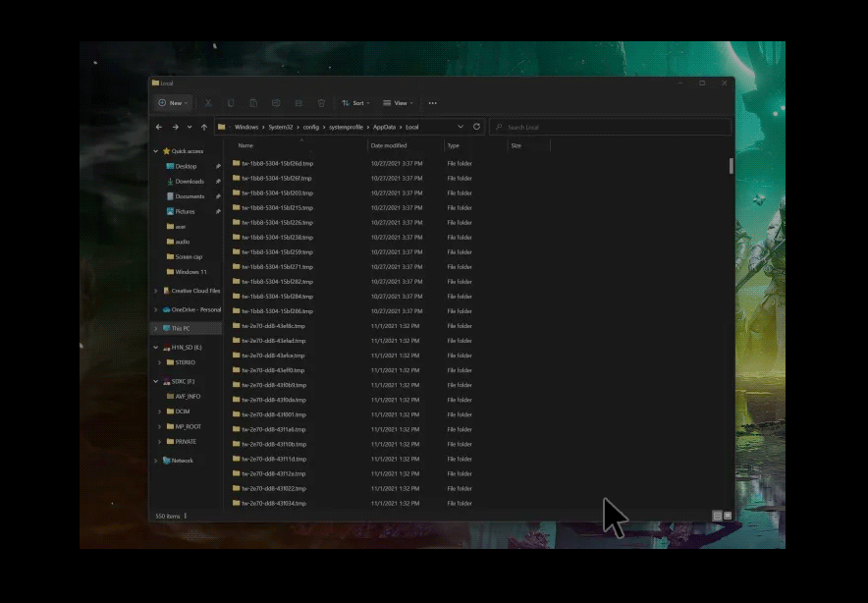868x603 pixels.
Task: Select folder tw-2e70-dd8-43f10b.tmp
Action: [270, 444]
